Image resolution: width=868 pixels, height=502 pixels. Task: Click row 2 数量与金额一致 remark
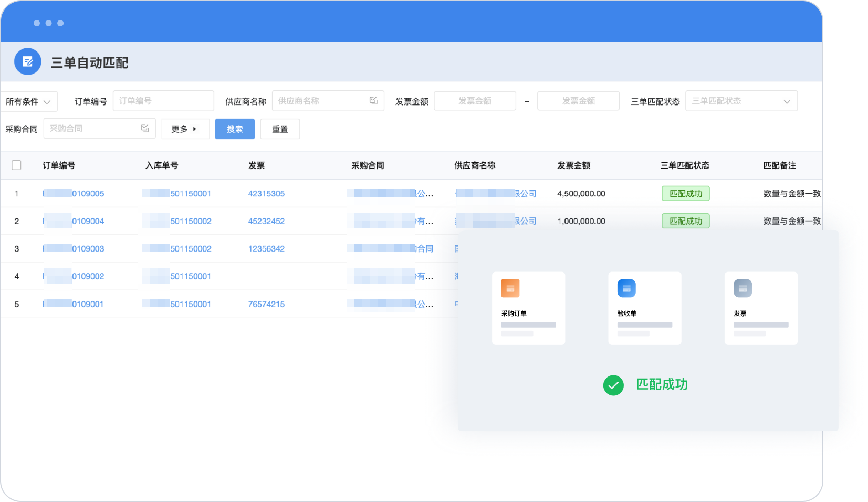(x=792, y=221)
